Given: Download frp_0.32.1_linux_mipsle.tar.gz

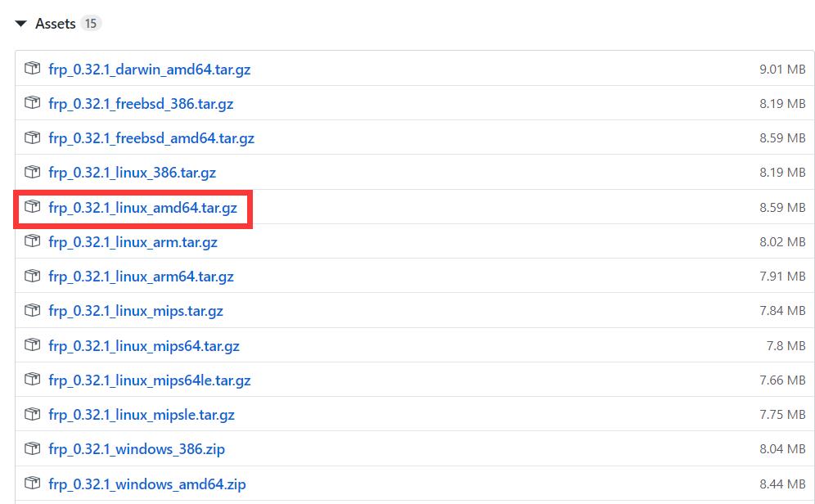Looking at the screenshot, I should (x=142, y=415).
